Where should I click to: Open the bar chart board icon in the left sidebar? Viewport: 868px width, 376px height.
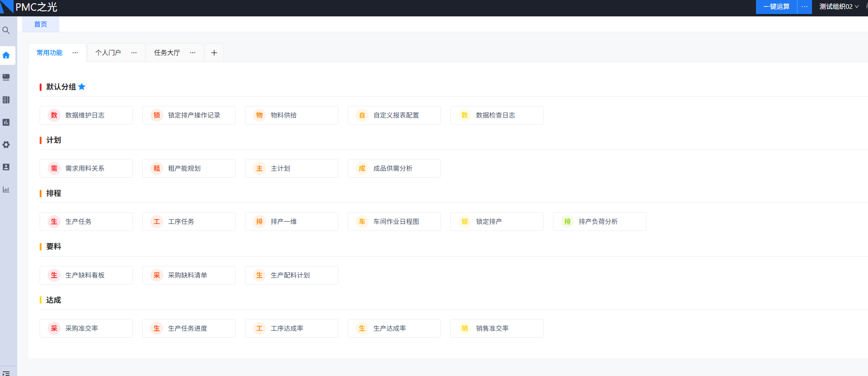[6, 122]
